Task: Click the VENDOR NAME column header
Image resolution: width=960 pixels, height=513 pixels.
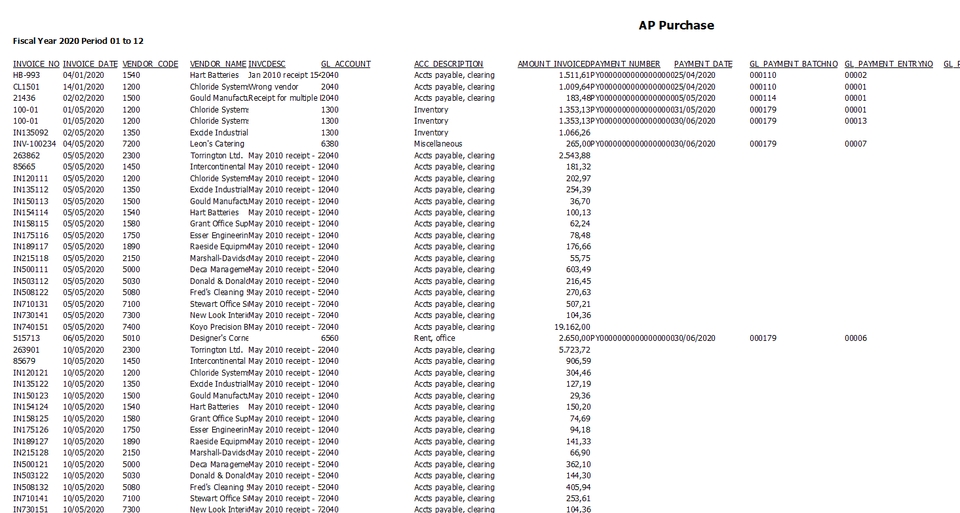Action: 218,64
